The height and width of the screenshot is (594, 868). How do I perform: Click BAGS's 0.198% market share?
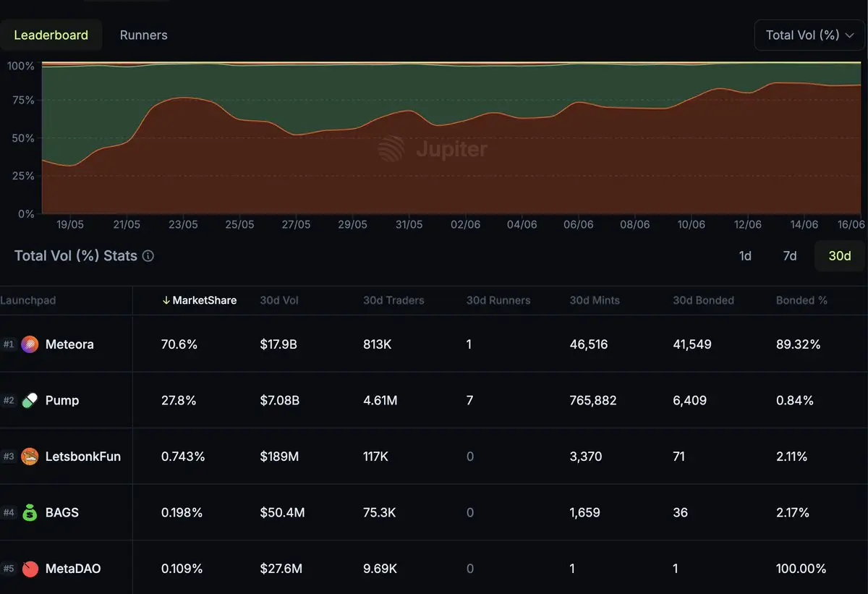point(182,512)
